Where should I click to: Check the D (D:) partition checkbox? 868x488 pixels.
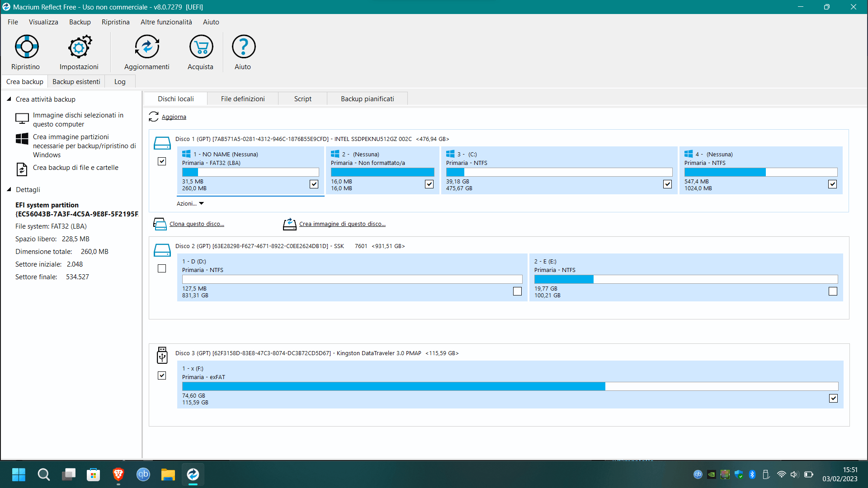(517, 291)
